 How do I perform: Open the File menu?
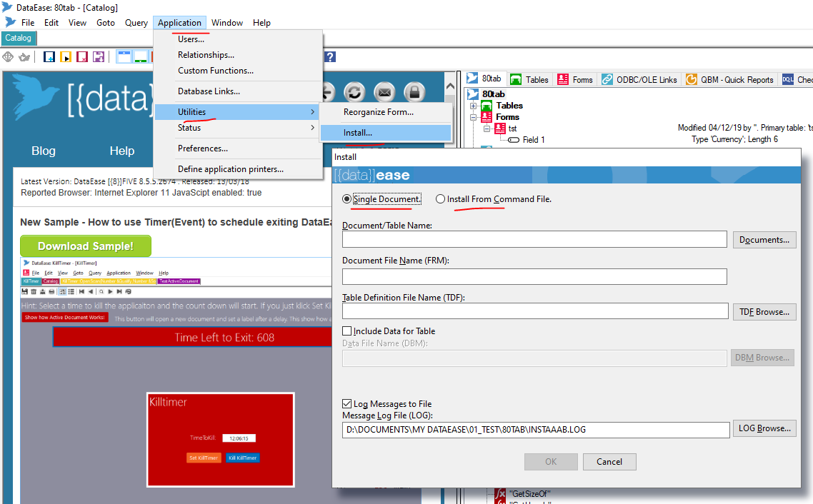point(28,23)
